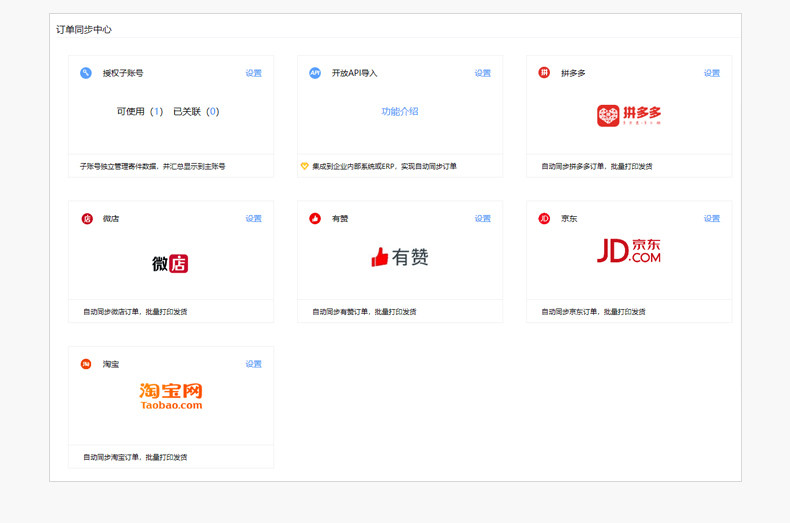Screen dimensions: 790x523
Task: Click the 微店 card title text
Action: point(111,219)
